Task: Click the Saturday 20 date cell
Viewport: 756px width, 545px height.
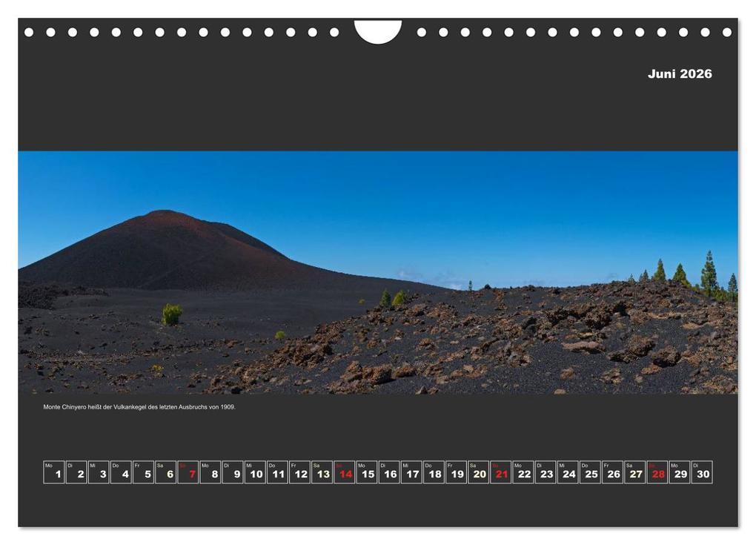Action: coord(478,472)
